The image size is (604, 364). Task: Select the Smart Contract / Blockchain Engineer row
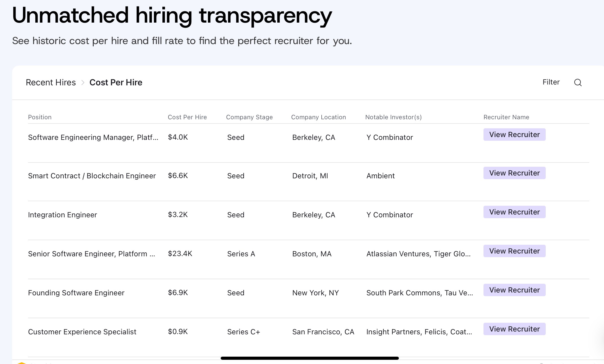(92, 176)
